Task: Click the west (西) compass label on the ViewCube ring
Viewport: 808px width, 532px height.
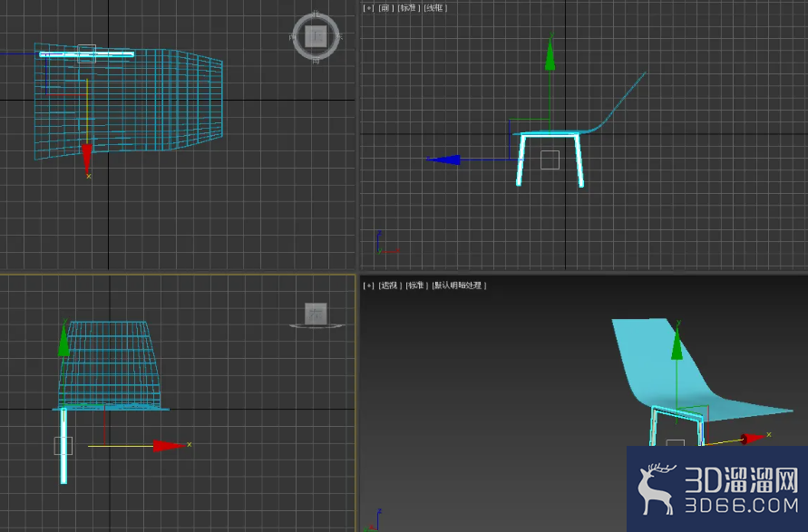Action: click(293, 37)
